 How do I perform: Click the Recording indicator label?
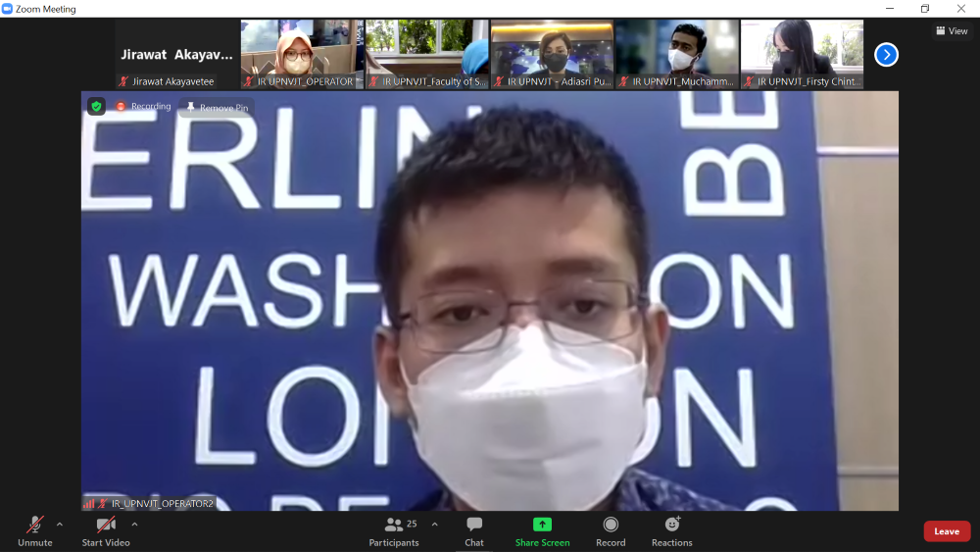[x=143, y=106]
